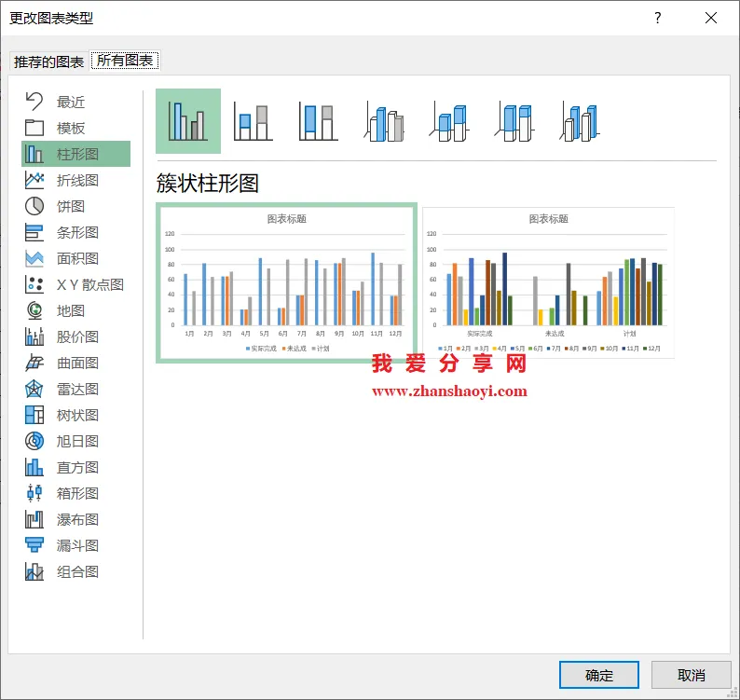Close the 更改图表类型 dialog

(711, 18)
